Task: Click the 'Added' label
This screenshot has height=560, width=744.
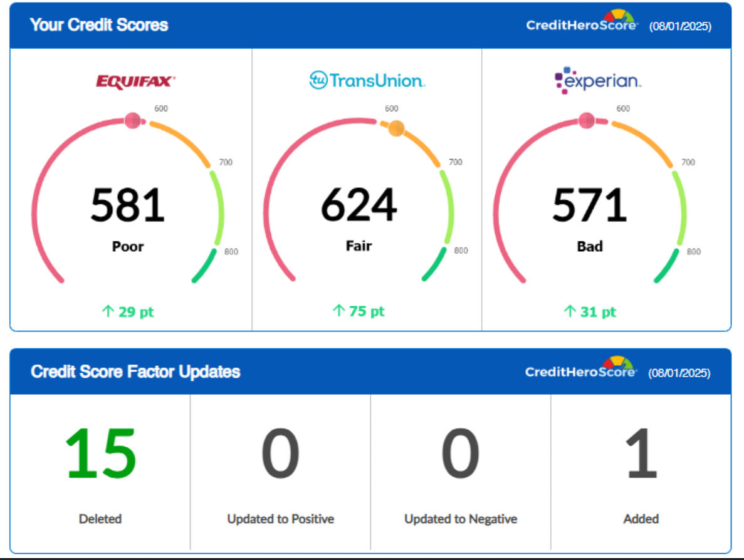Action: click(x=641, y=519)
